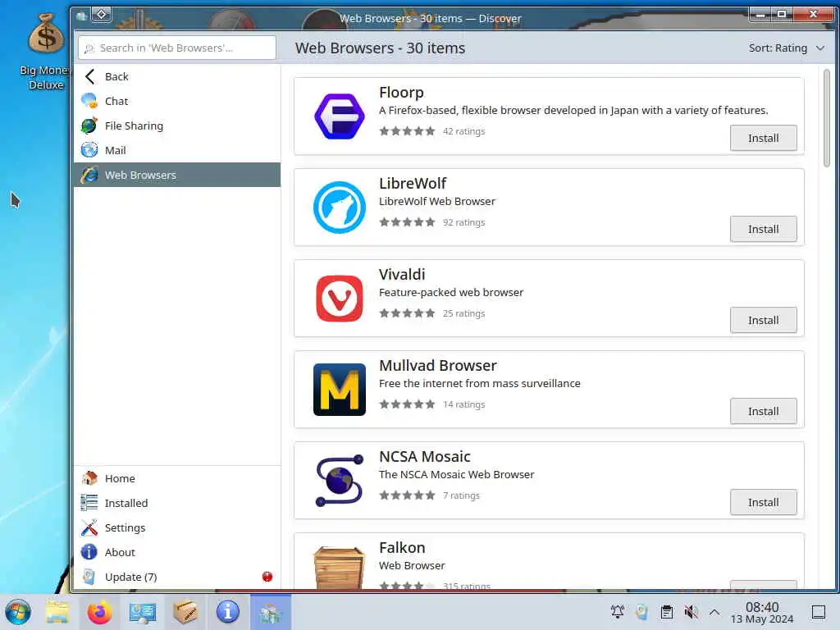
Task: Select the Mail category
Action: coord(177,151)
